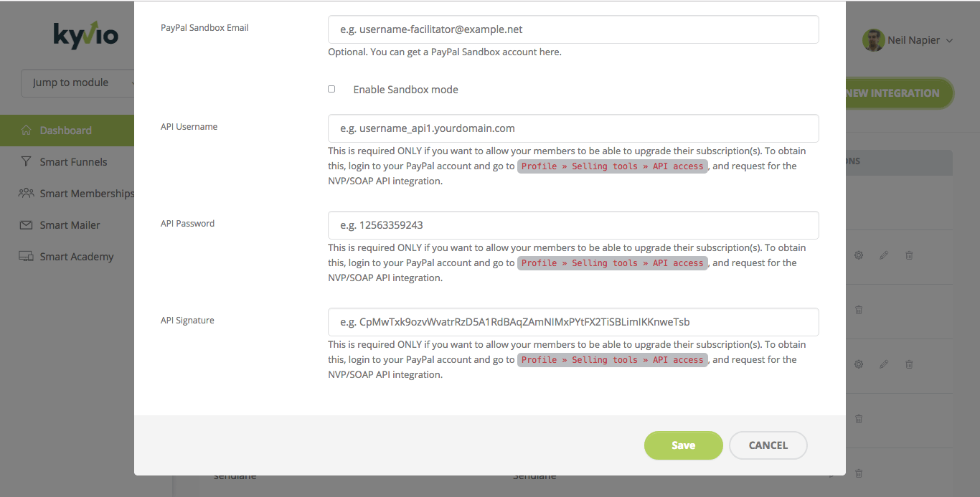
Task: Click the 'Enable Sandbox mode' label text
Action: point(405,90)
